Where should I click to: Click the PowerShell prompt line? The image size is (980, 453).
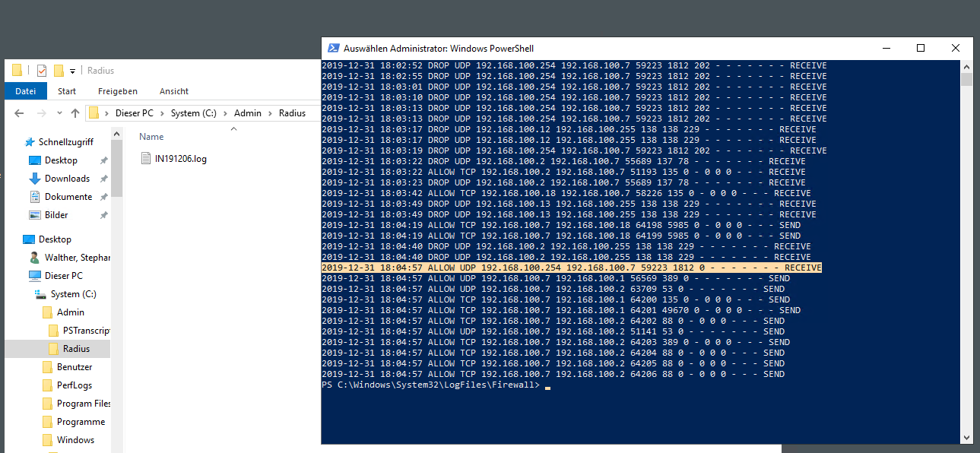coord(436,386)
